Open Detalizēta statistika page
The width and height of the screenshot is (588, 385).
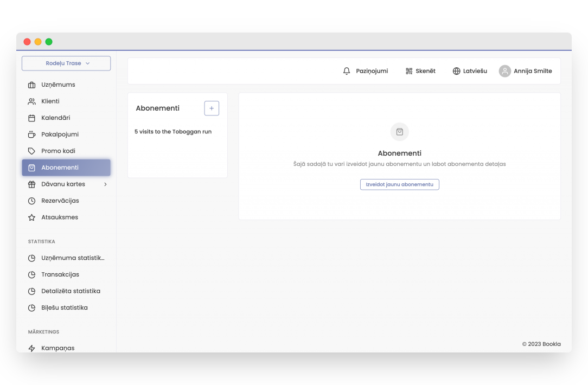pos(71,291)
